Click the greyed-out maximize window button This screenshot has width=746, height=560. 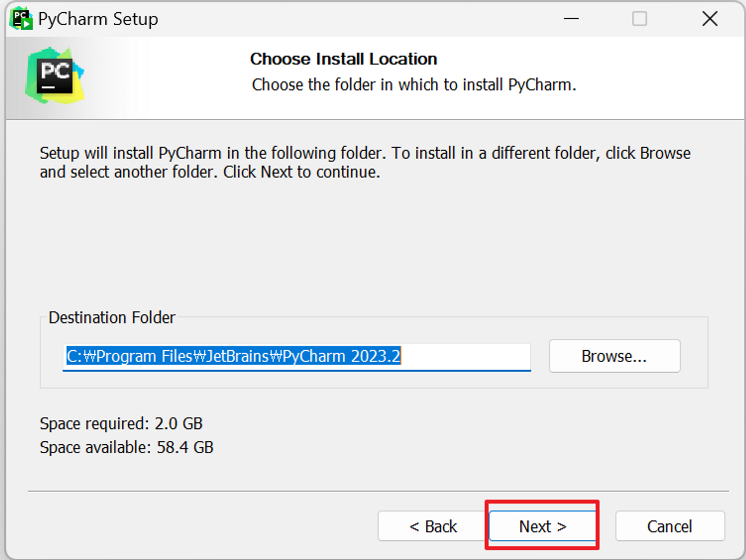pos(639,19)
